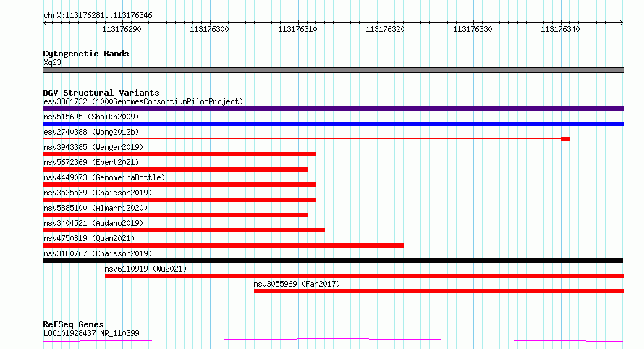644x349 pixels.
Task: Click the right arrow end of ruler
Action: coord(621,23)
